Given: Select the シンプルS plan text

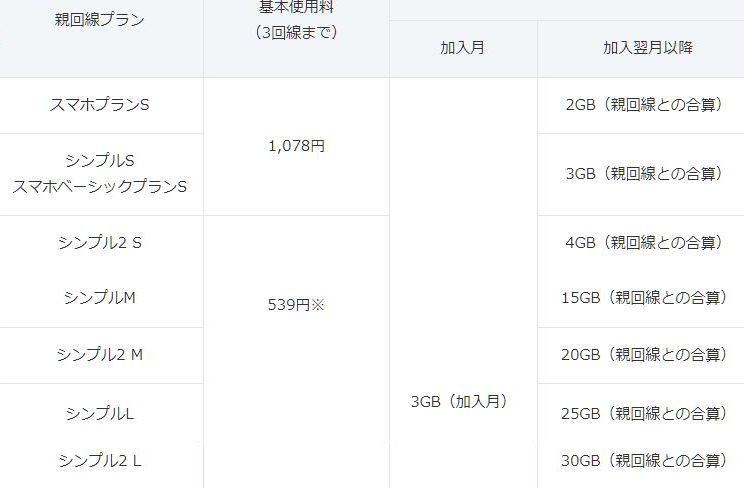Looking at the screenshot, I should (99, 160).
